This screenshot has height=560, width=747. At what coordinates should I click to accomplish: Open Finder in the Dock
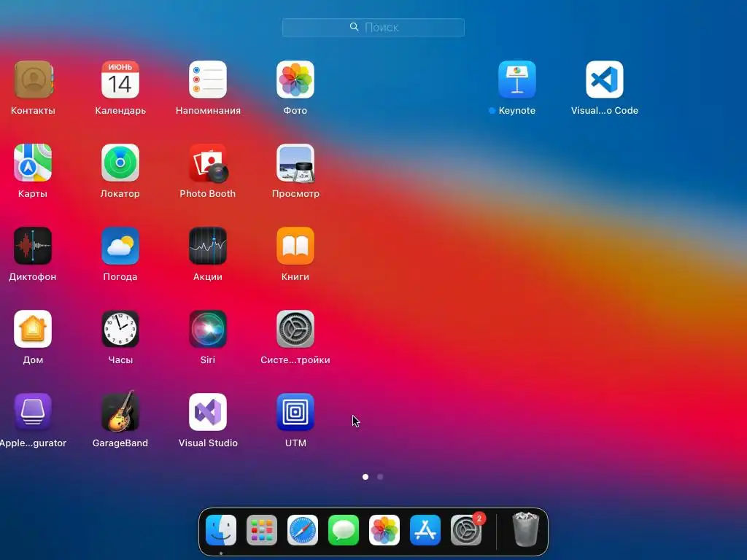[221, 530]
